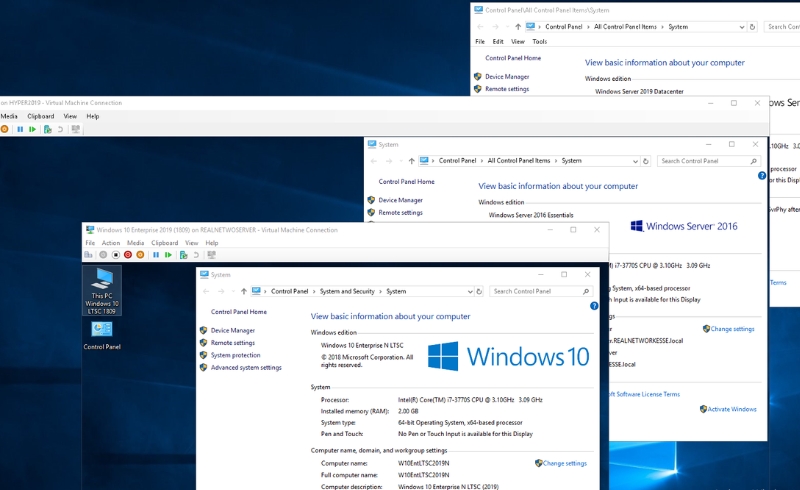Open Device Manager in Windows 10 System window
The image size is (800, 490).
pyautogui.click(x=233, y=331)
